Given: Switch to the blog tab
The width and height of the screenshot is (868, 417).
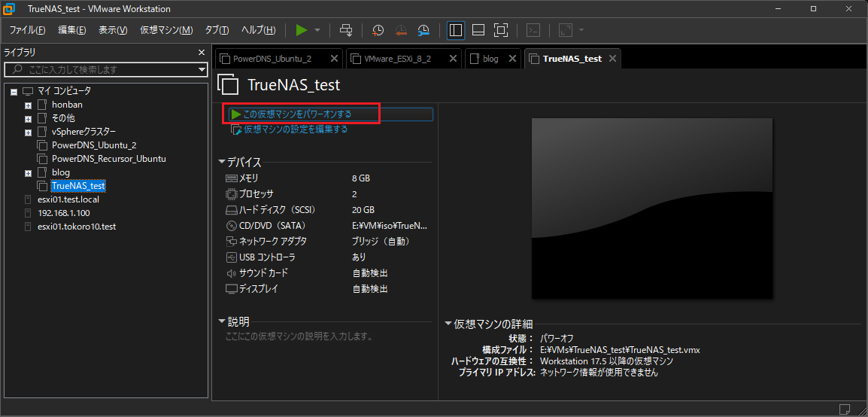Looking at the screenshot, I should tap(490, 59).
